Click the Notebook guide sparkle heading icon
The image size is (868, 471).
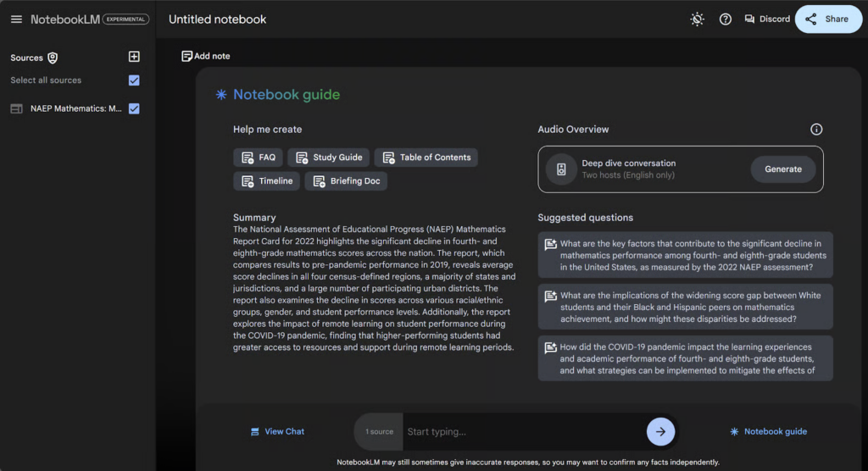pos(221,95)
